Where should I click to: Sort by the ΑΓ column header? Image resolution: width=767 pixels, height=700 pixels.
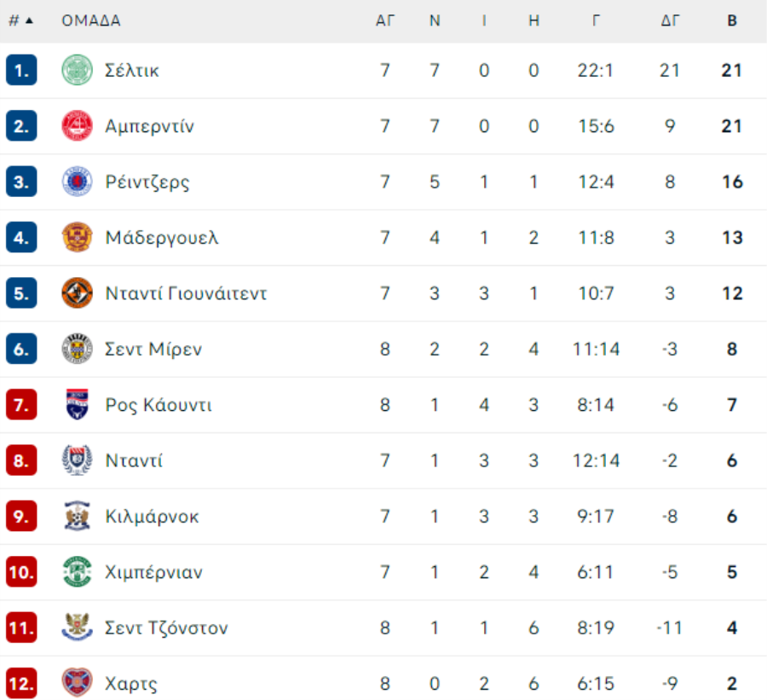385,20
